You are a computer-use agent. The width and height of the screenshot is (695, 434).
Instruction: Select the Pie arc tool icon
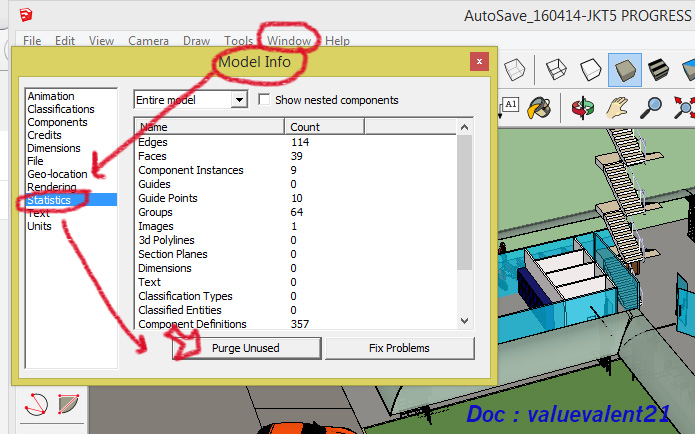pyautogui.click(x=69, y=403)
